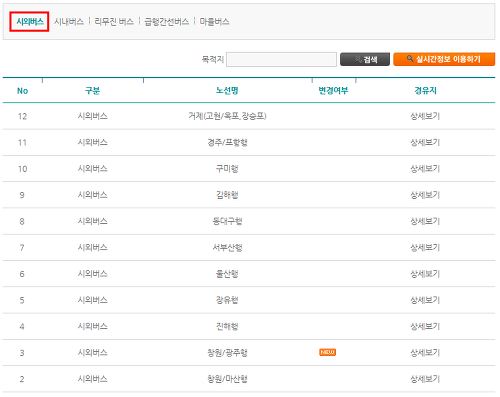This screenshot has height=397, width=500.
Task: Click the 노선명 column header
Action: click(x=227, y=91)
